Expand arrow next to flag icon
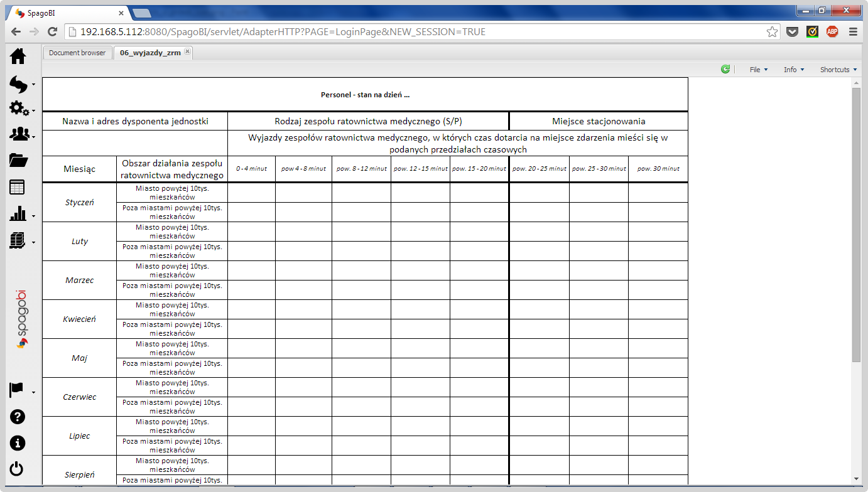868x492 pixels. 33,393
